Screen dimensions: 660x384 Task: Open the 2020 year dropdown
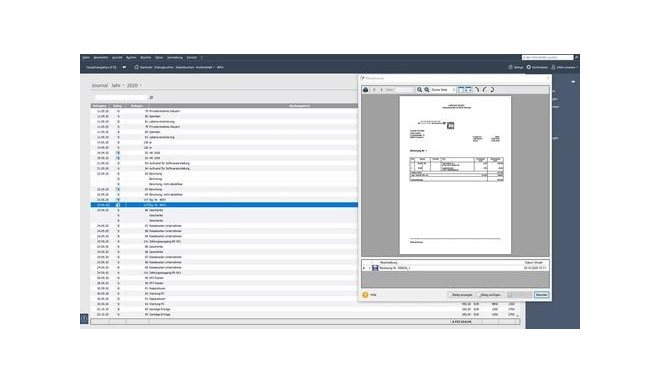pos(134,85)
